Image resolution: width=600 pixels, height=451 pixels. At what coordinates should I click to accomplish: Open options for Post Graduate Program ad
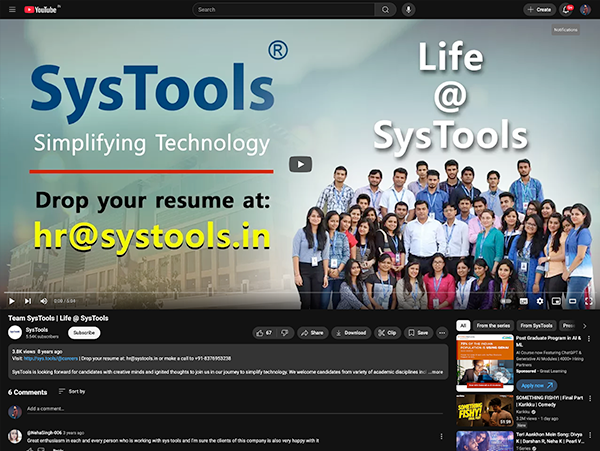[589, 339]
